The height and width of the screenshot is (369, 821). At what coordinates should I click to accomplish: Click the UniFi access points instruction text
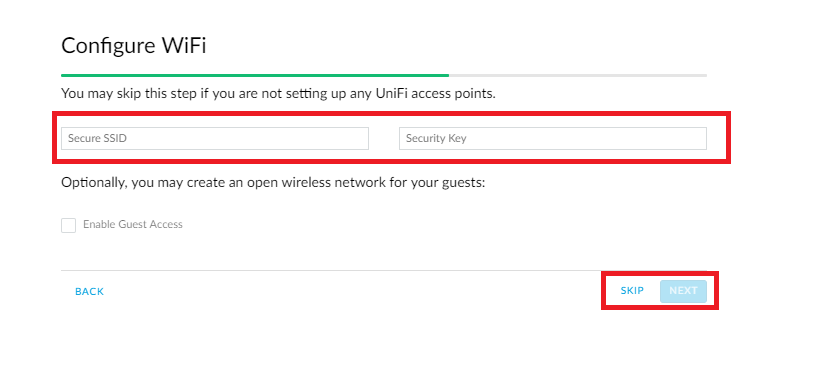pyautogui.click(x=278, y=94)
